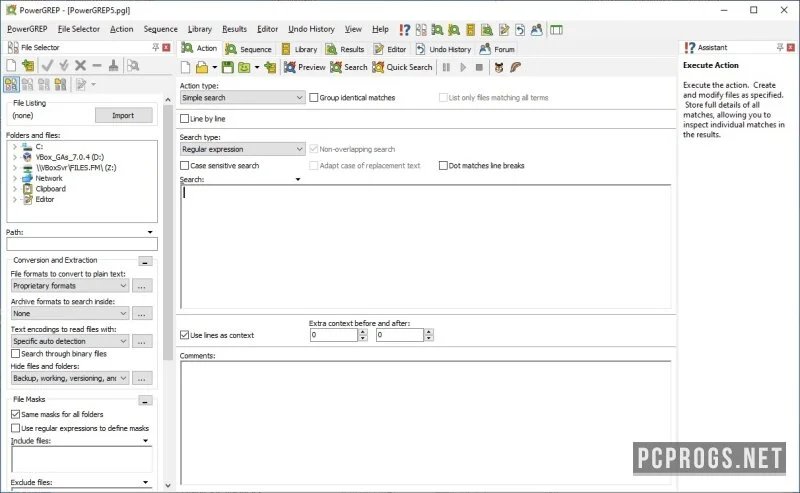Save the action with the floppy disk icon
The height and width of the screenshot is (493, 800).
[x=228, y=67]
